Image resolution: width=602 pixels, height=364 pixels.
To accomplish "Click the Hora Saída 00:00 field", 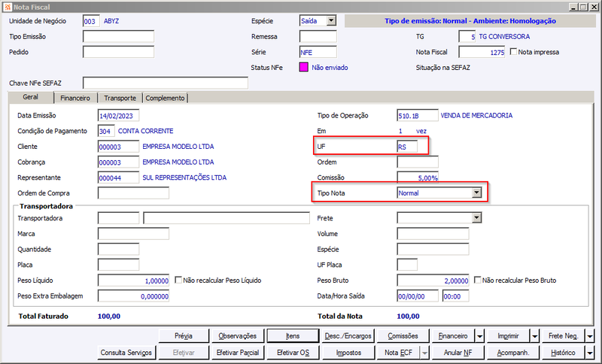I will tap(455, 296).
